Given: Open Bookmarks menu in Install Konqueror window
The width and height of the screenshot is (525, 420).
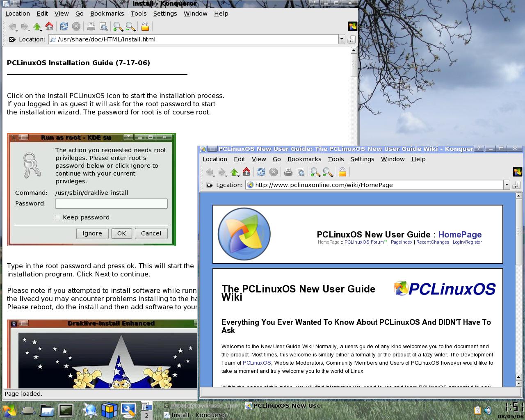Looking at the screenshot, I should point(107,14).
